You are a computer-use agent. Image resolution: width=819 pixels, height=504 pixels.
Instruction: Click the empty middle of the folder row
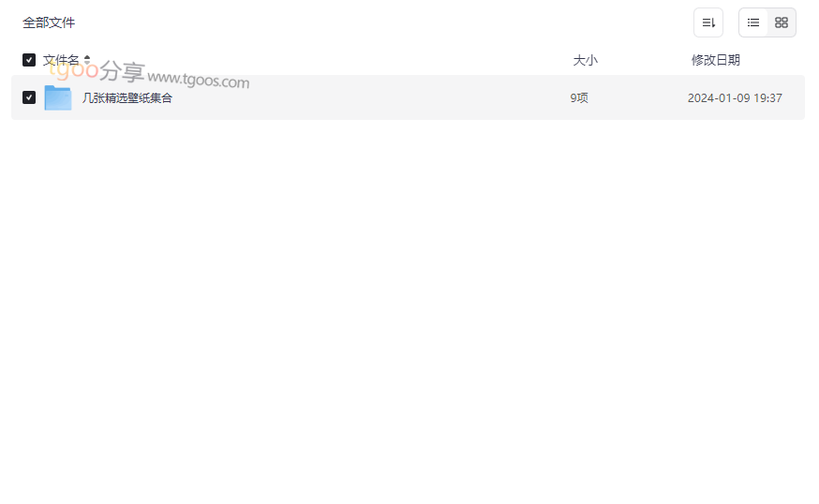coord(365,97)
